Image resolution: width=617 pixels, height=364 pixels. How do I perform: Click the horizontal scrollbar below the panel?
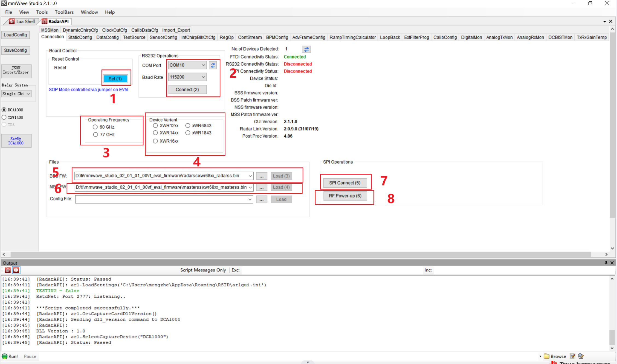[x=301, y=254]
